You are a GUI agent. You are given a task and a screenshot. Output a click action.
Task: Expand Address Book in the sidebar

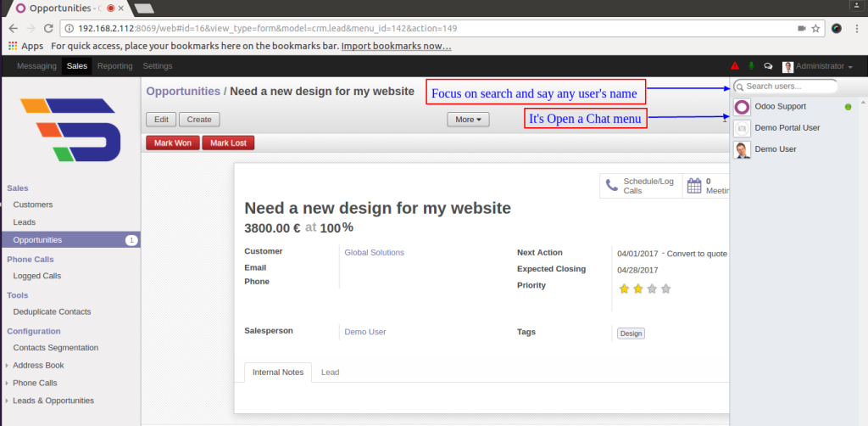click(x=38, y=366)
